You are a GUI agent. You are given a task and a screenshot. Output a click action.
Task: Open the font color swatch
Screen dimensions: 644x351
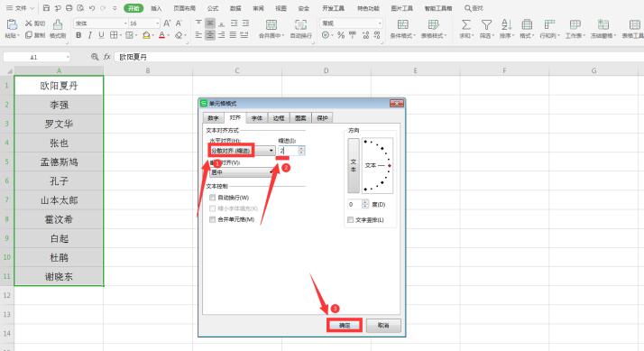[161, 35]
